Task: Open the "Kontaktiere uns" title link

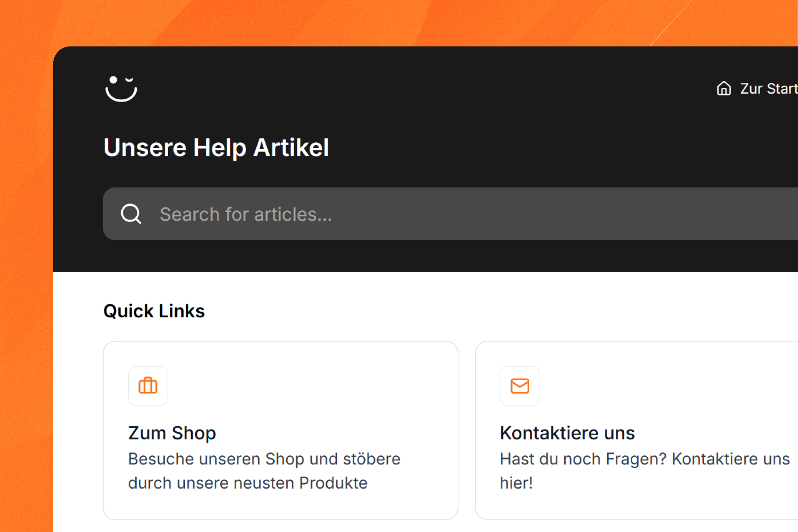Action: pos(567,433)
